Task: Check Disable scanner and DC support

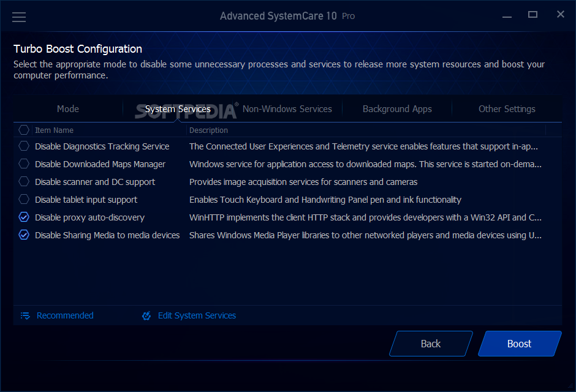Action: click(x=24, y=181)
